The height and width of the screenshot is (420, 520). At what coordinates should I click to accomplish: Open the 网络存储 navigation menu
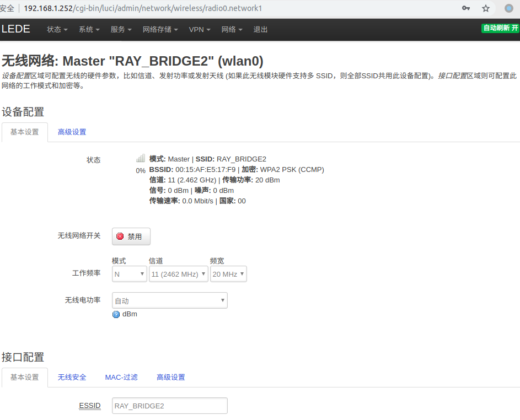pos(160,29)
